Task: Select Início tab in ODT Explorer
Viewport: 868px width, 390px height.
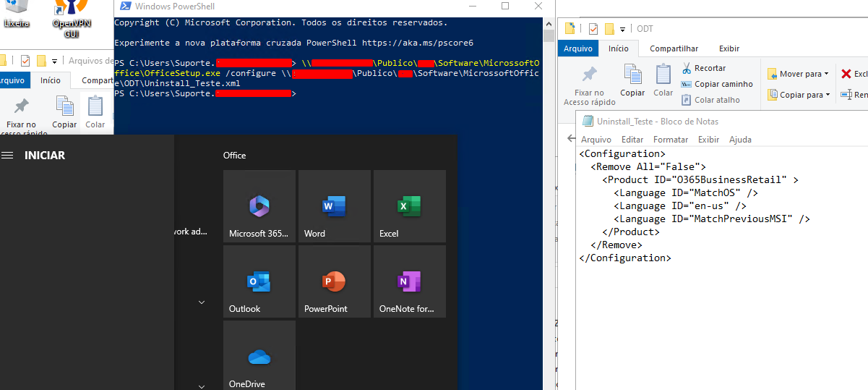Action: point(619,48)
